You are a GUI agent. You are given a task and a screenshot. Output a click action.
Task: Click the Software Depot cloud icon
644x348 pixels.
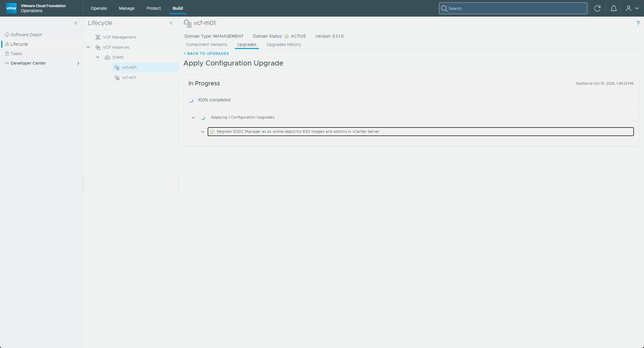click(7, 35)
